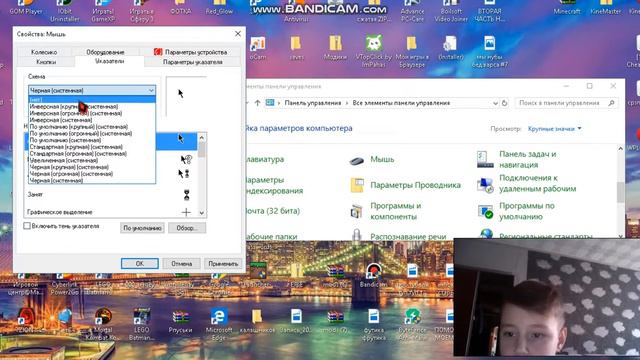Enable the Включить тень указателя checkbox
The image size is (640, 360).
click(x=27, y=226)
